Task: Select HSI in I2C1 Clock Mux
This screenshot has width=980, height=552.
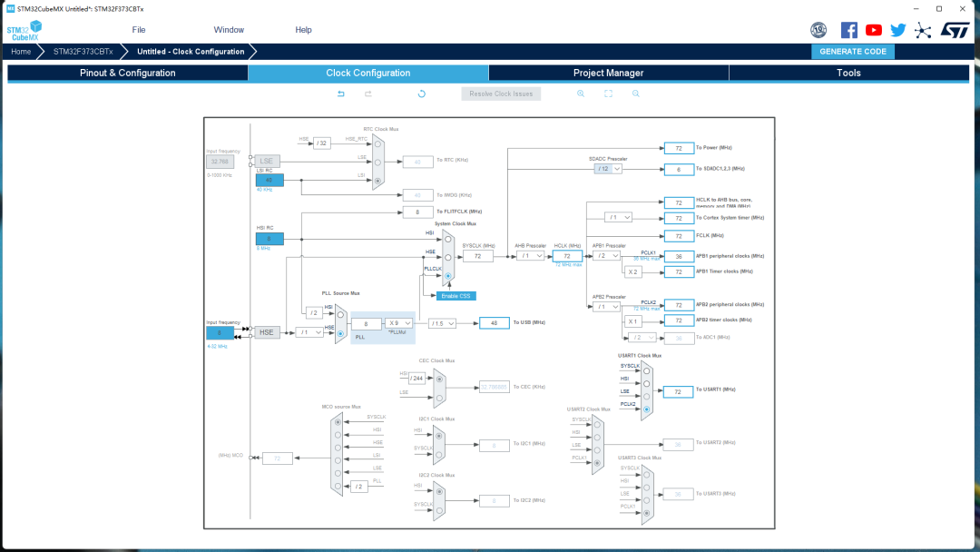Action: (439, 436)
